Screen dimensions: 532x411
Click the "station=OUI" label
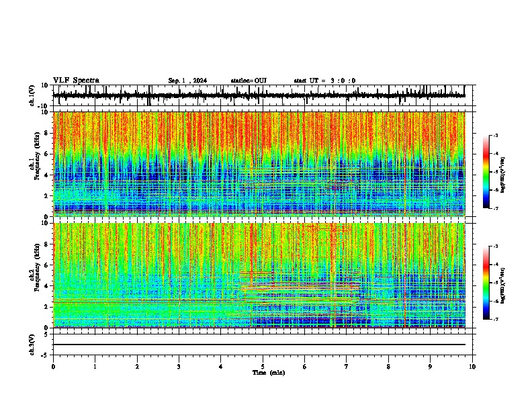click(249, 81)
